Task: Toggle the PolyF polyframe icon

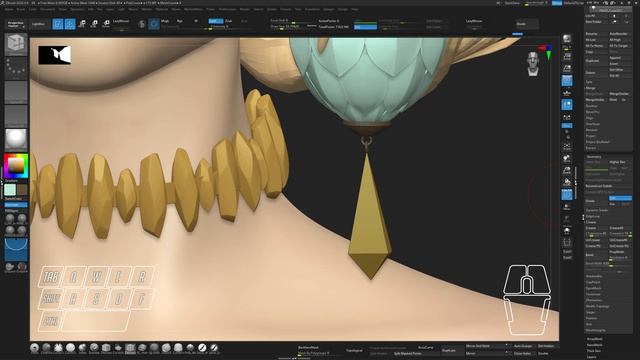Action: (x=567, y=194)
